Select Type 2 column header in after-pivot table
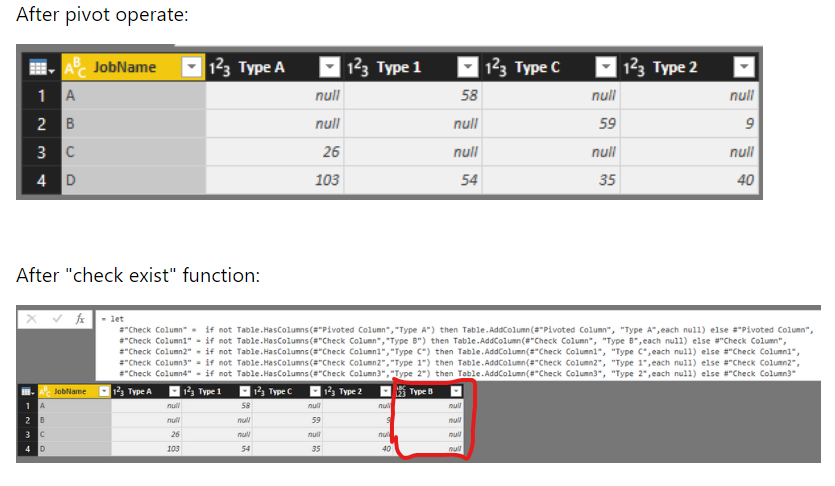Viewport: 835px width, 486px height. pos(689,67)
